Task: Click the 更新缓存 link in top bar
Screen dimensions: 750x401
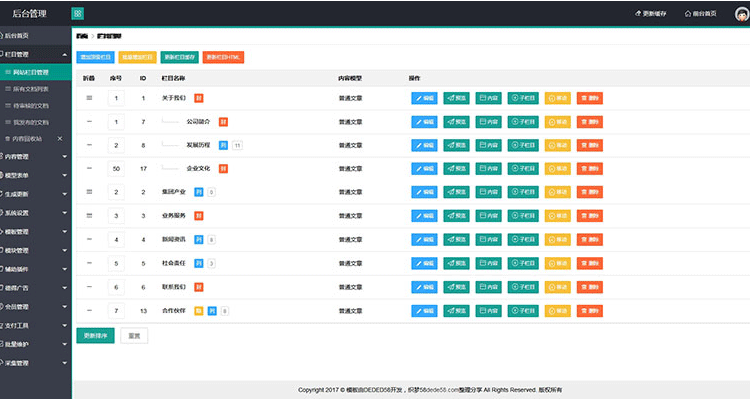Action: [651, 14]
